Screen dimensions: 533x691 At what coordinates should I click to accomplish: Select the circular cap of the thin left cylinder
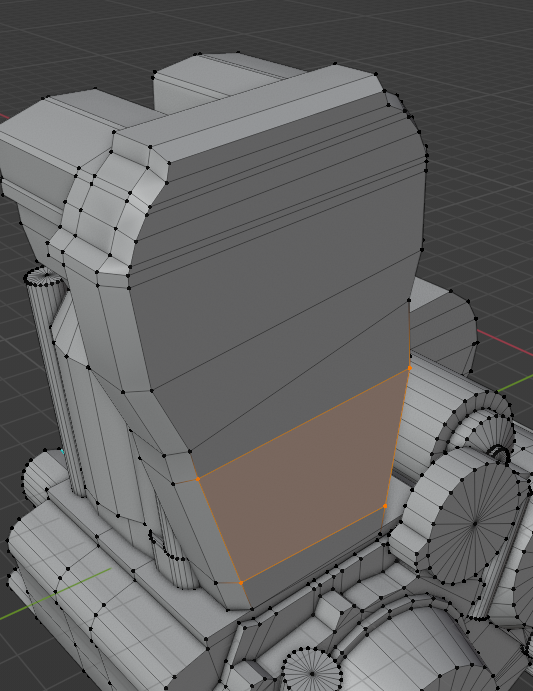tap(43, 278)
